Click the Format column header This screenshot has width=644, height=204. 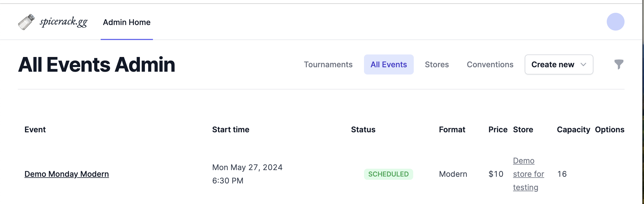point(452,130)
